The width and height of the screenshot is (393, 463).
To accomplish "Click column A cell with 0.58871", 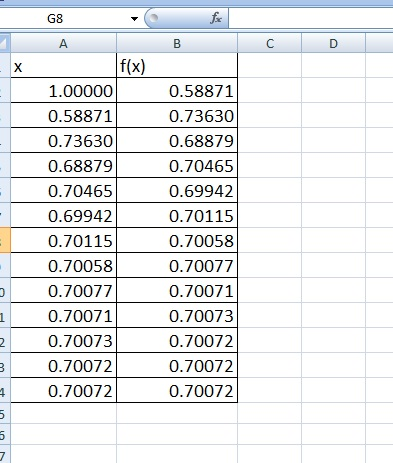I will pos(64,115).
